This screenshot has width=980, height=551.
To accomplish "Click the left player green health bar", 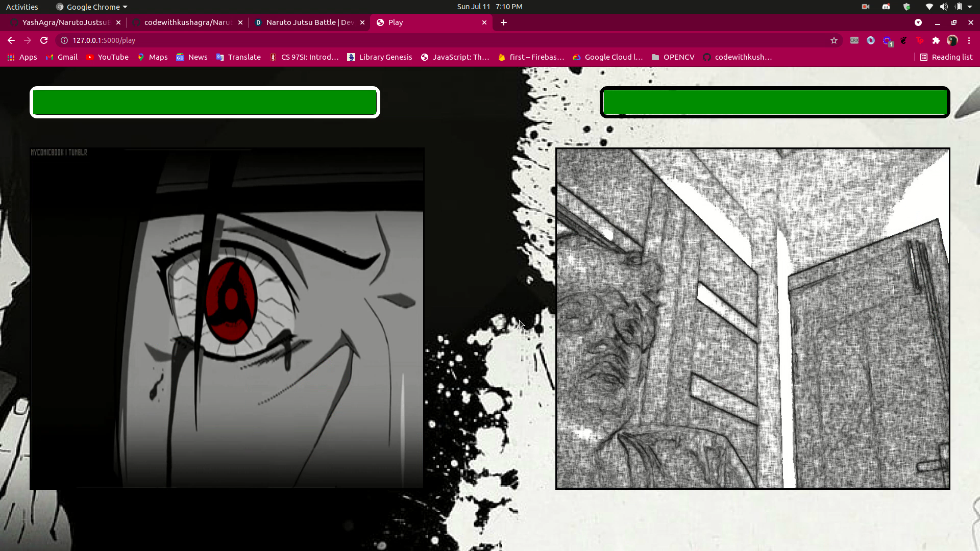I will point(205,102).
